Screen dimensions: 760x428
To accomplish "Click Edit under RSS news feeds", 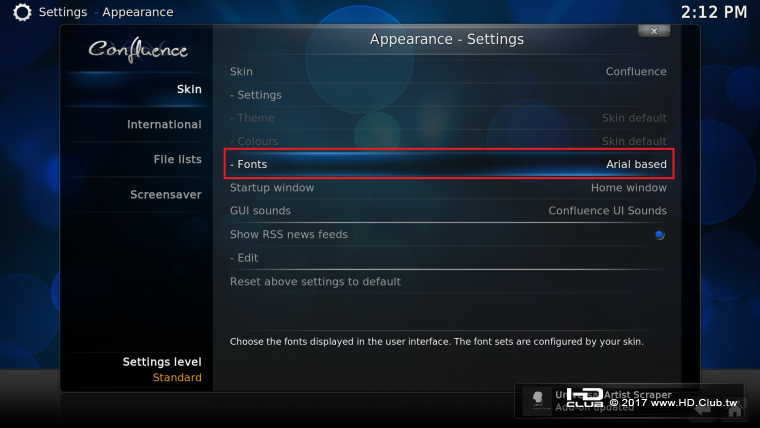I will pyautogui.click(x=448, y=258).
